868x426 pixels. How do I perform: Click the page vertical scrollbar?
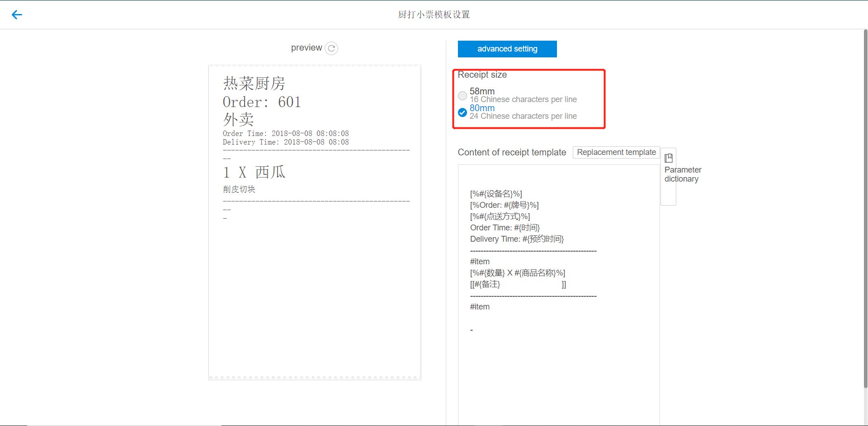click(x=865, y=208)
